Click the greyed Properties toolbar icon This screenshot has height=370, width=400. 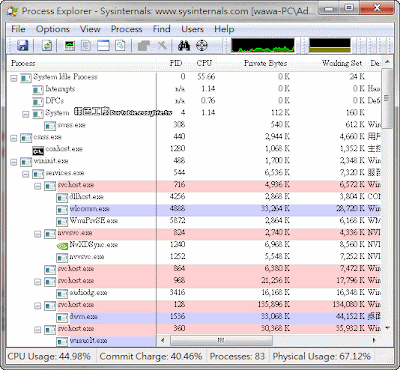(144, 45)
